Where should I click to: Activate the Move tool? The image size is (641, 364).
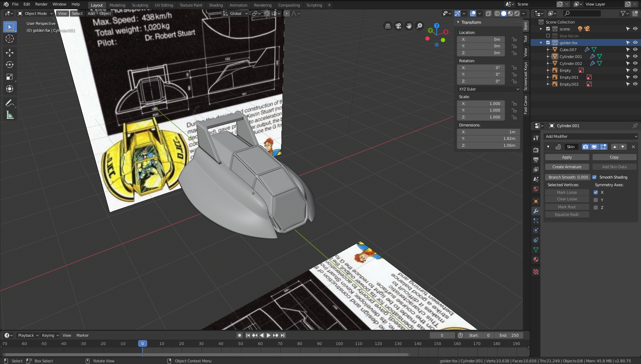(10, 52)
